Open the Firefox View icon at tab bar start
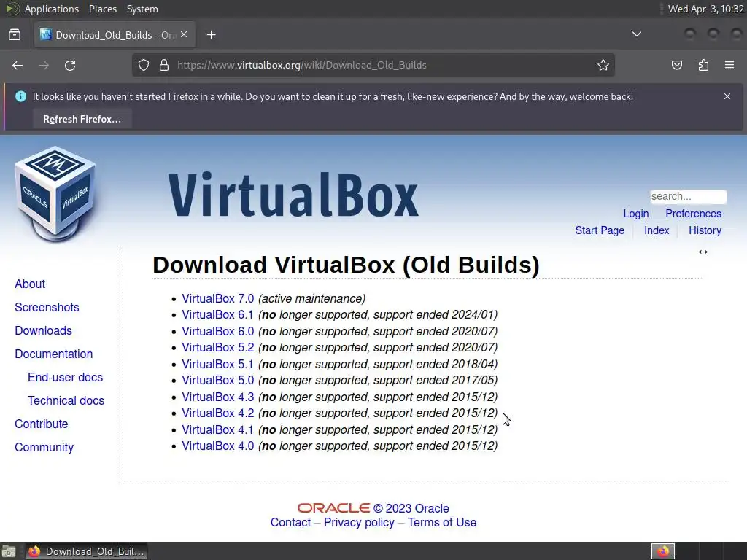 click(15, 35)
